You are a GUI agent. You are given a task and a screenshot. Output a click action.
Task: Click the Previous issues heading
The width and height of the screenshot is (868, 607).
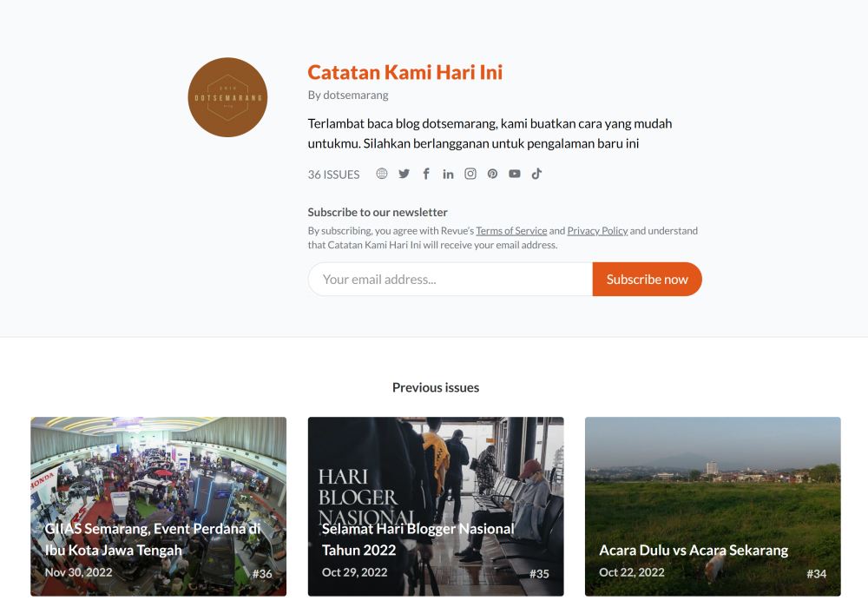pyautogui.click(x=436, y=387)
